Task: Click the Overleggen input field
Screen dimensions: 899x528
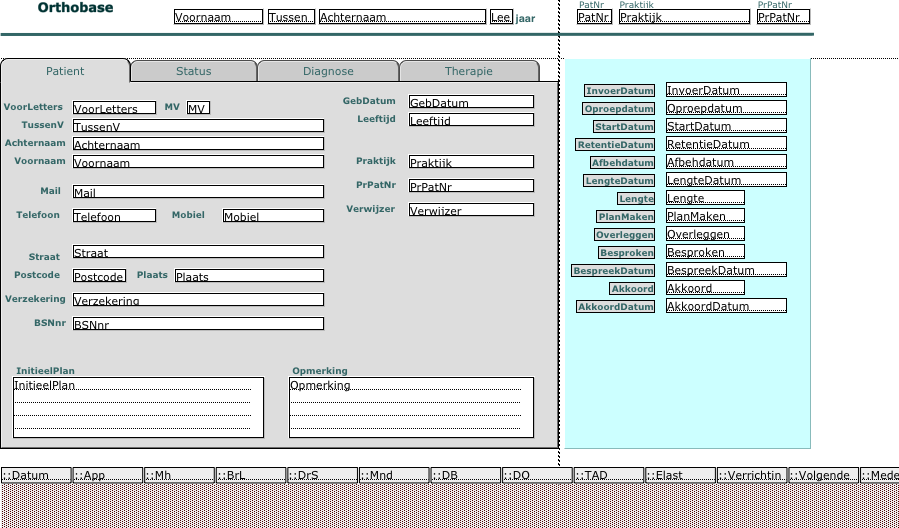Action: [x=705, y=234]
